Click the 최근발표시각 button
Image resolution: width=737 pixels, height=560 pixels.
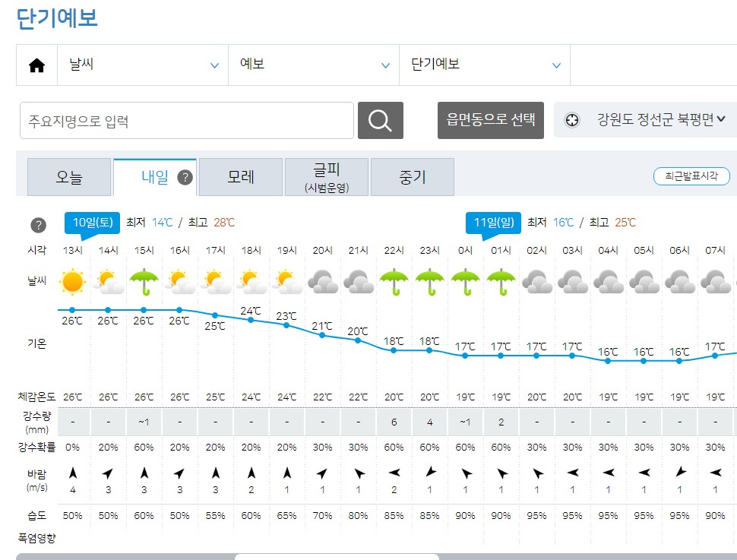(691, 176)
